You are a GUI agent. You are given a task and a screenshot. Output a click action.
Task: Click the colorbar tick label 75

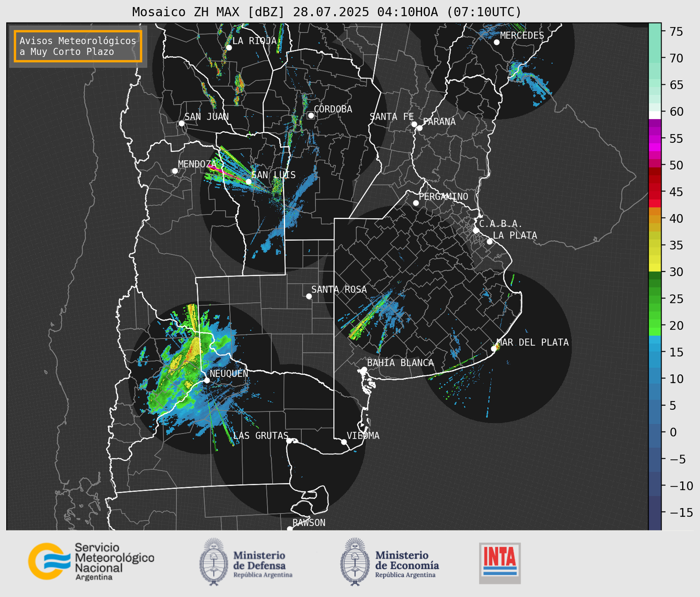tap(676, 32)
